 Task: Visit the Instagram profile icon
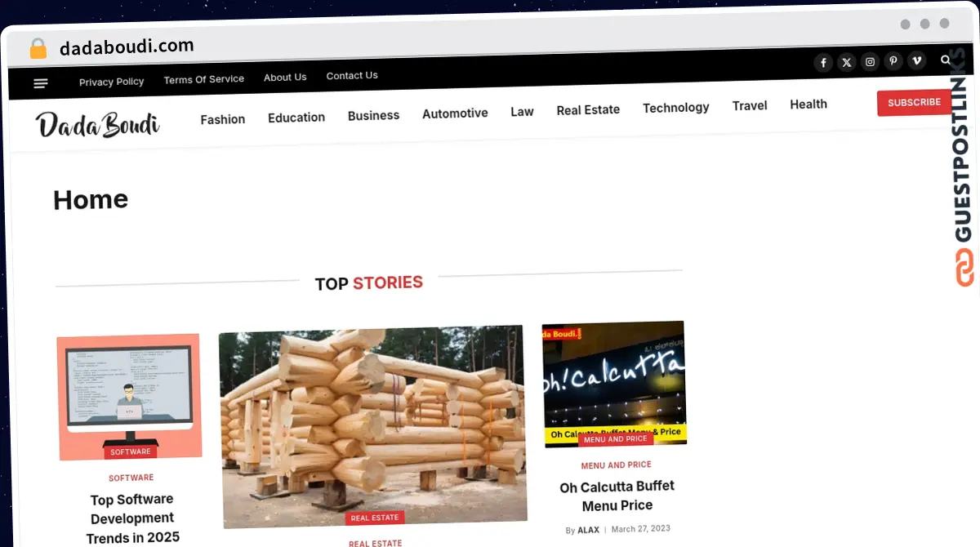pyautogui.click(x=871, y=61)
